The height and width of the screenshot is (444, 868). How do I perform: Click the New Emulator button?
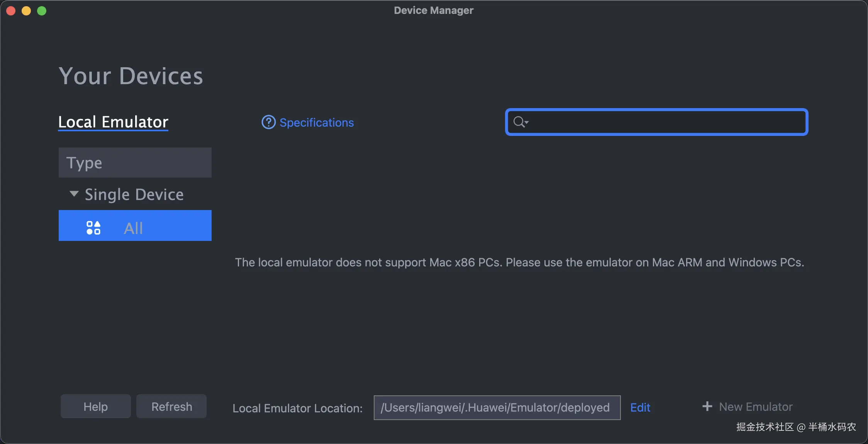[x=755, y=407]
